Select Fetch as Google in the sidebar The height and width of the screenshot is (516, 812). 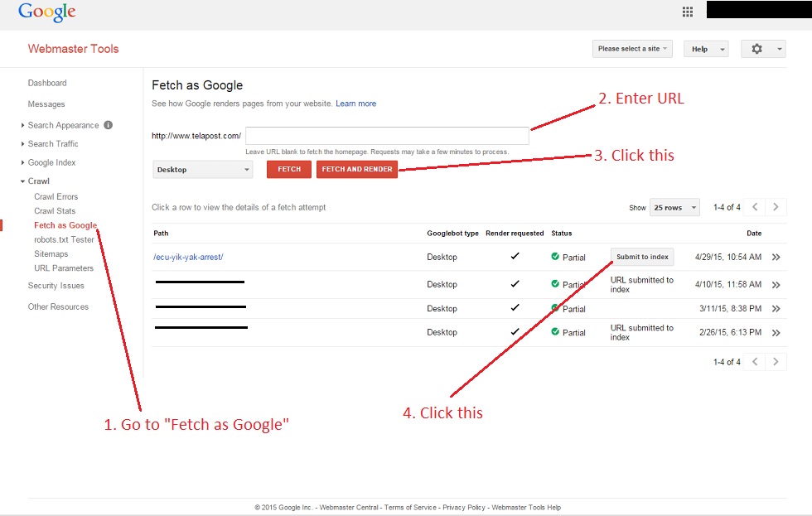[x=65, y=225]
